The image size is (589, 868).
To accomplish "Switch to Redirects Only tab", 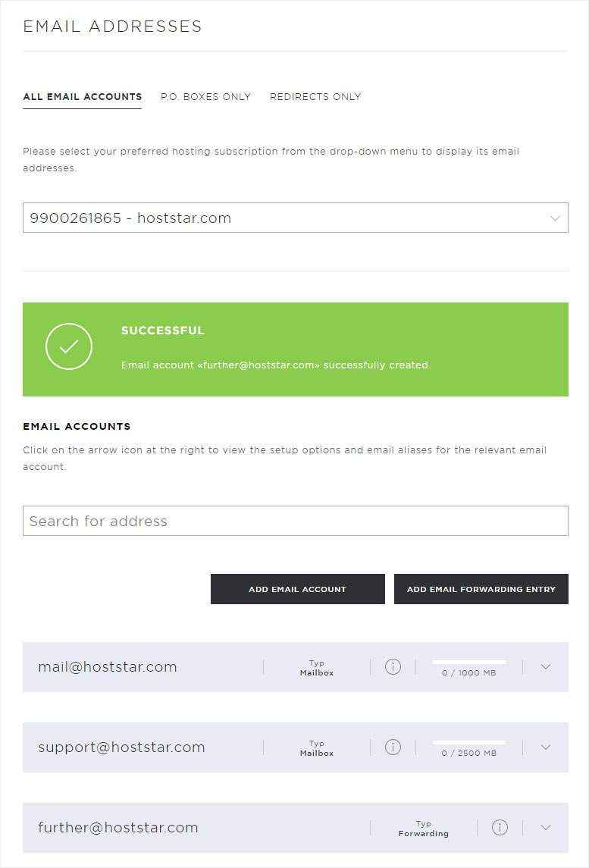I will [x=315, y=96].
